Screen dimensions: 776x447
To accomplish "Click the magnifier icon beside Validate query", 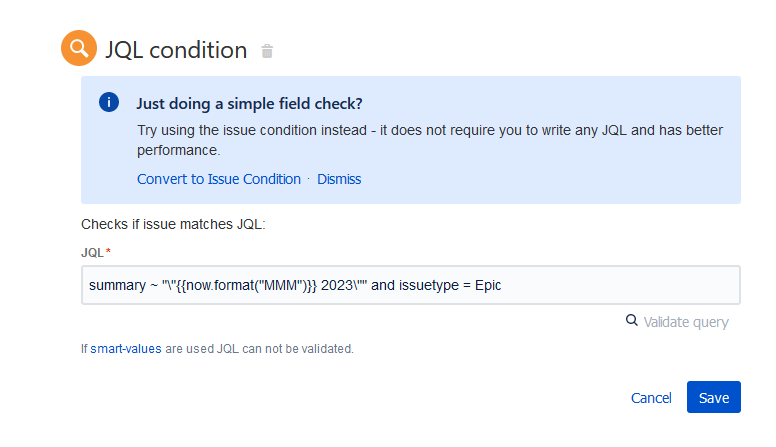I will point(631,321).
